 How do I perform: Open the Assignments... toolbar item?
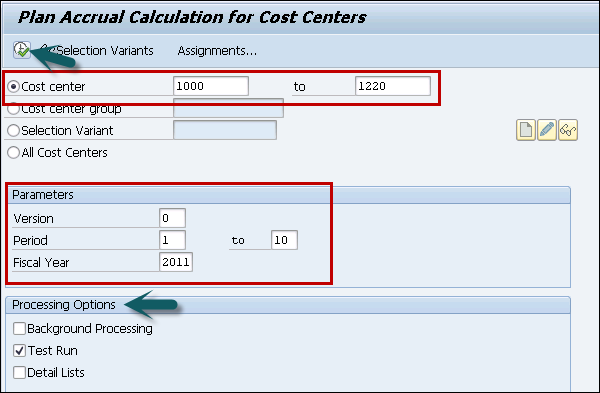tap(217, 51)
